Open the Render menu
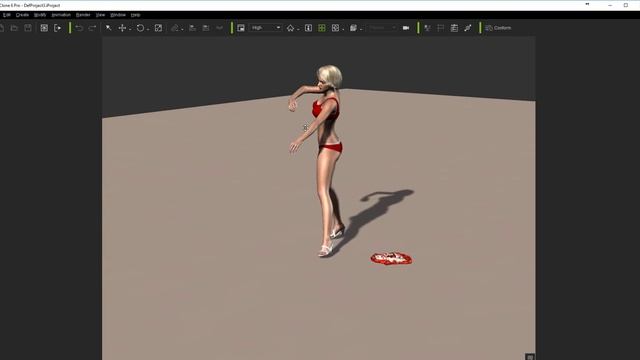Screen dimensions: 640x360 coord(83,15)
